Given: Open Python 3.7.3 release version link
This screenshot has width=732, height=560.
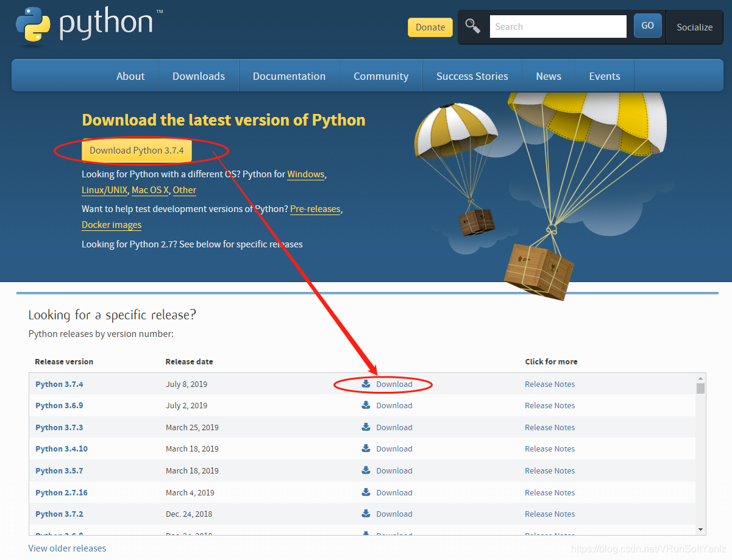Looking at the screenshot, I should click(x=59, y=427).
